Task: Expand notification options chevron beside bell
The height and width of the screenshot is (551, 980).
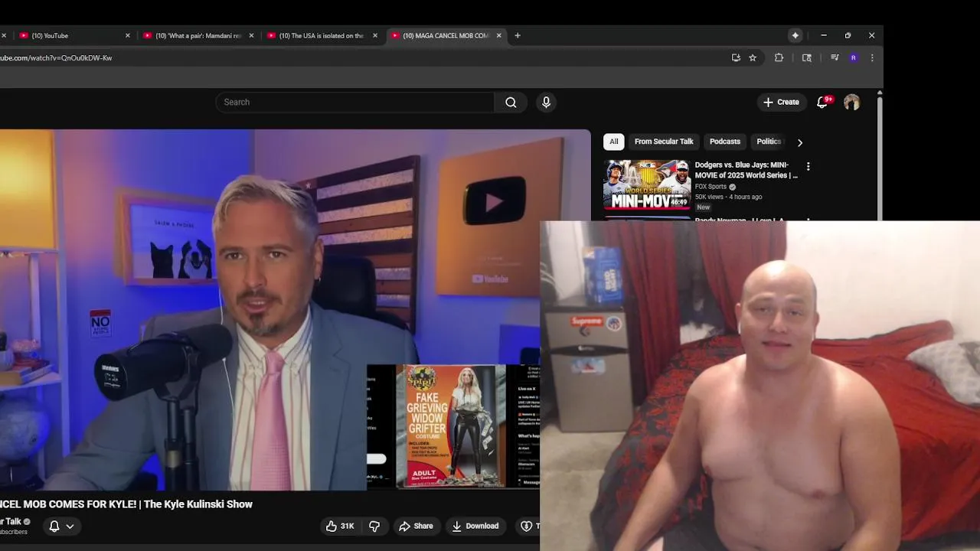Action: pos(70,526)
